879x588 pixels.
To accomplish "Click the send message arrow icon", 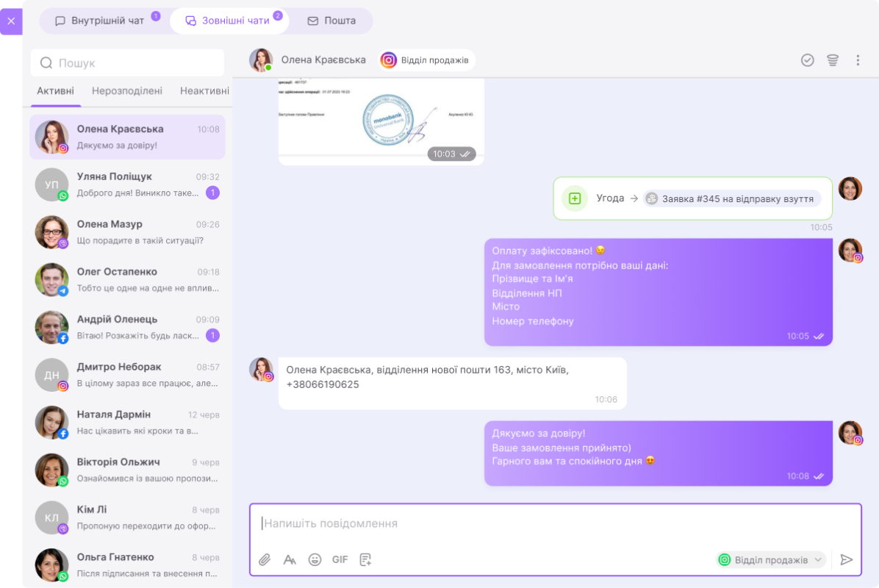I will click(x=847, y=559).
